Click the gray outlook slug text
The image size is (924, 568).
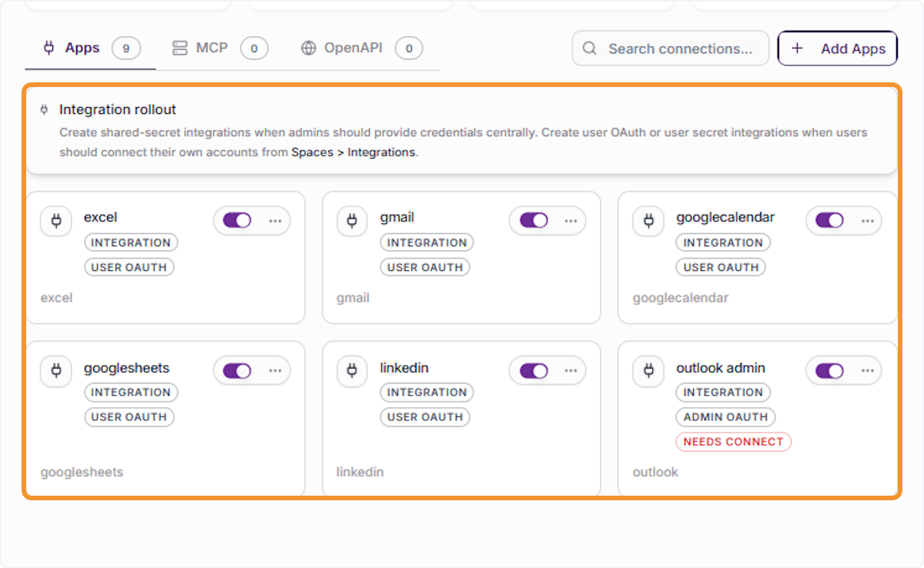(655, 472)
